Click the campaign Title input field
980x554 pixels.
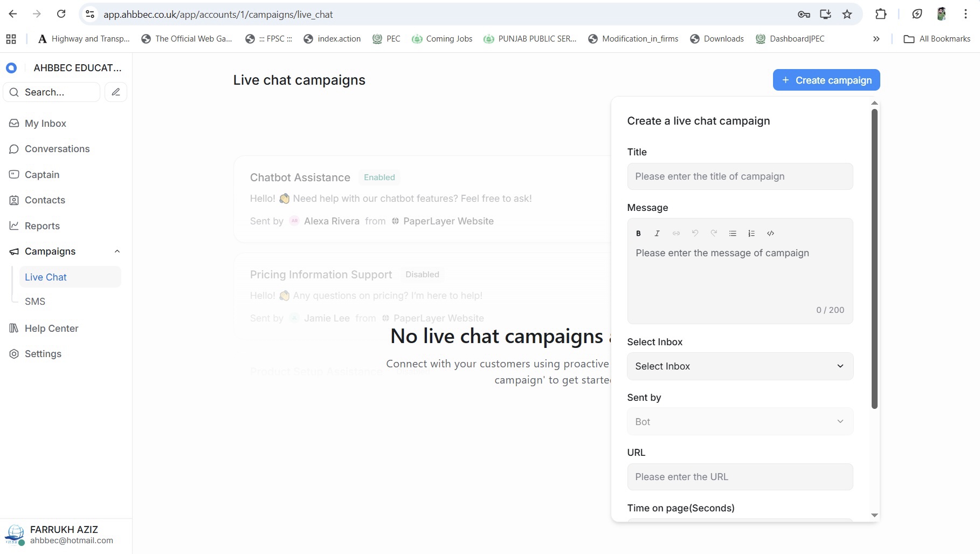point(740,176)
